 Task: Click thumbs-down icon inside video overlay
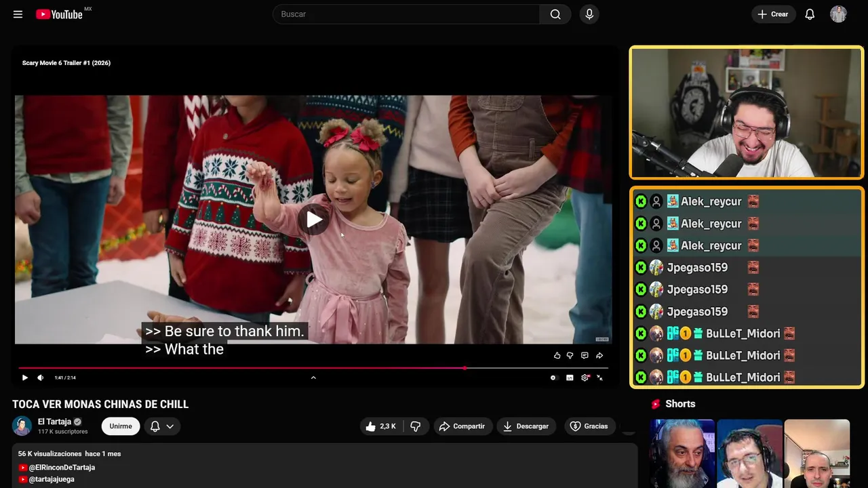coord(570,355)
